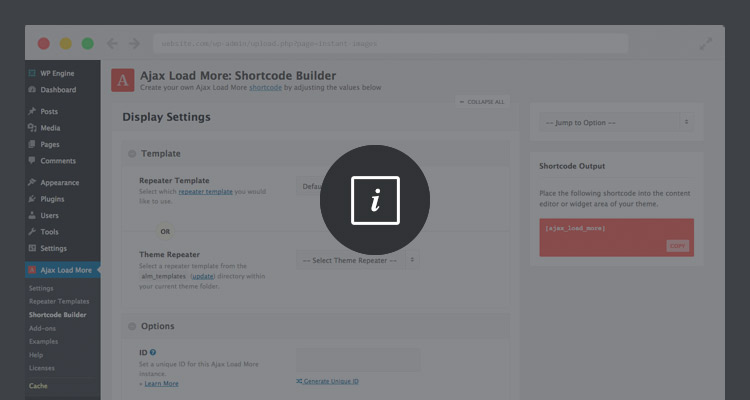Click the Copy shortcode button
750x400 pixels.
click(x=677, y=246)
